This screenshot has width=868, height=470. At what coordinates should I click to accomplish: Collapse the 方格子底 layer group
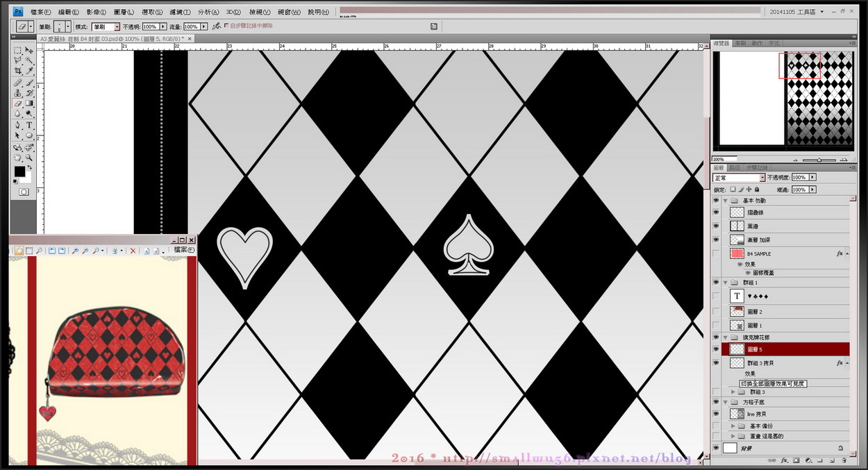[726, 402]
